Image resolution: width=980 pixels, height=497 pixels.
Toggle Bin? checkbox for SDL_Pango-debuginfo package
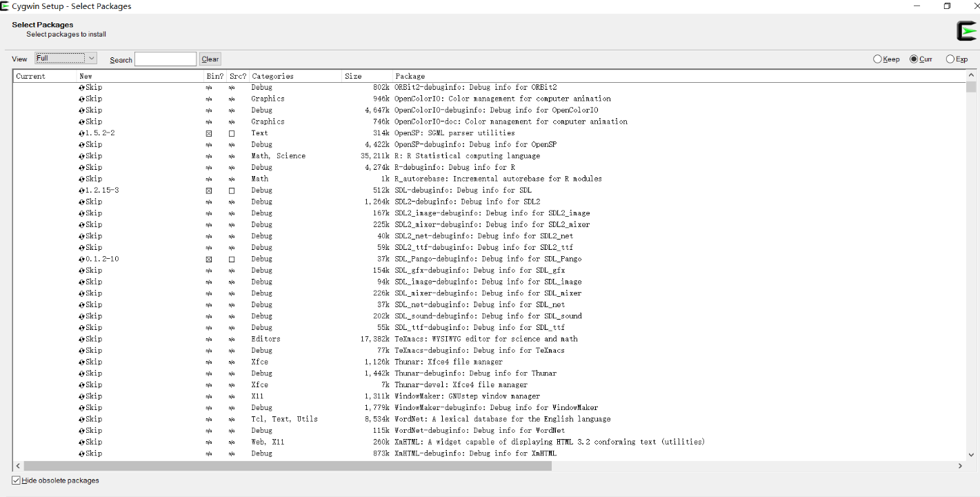tap(209, 260)
